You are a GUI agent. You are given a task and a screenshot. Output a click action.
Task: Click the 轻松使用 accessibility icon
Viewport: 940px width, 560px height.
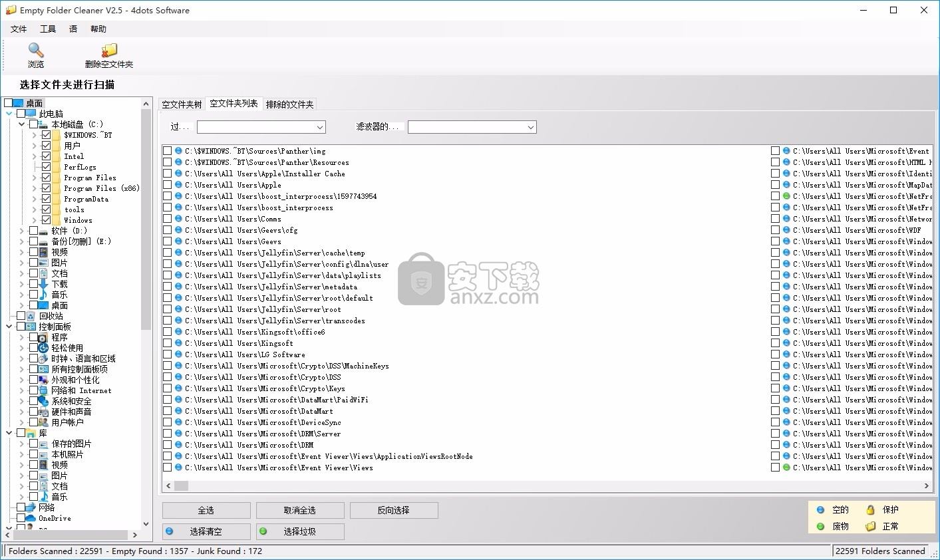point(43,348)
